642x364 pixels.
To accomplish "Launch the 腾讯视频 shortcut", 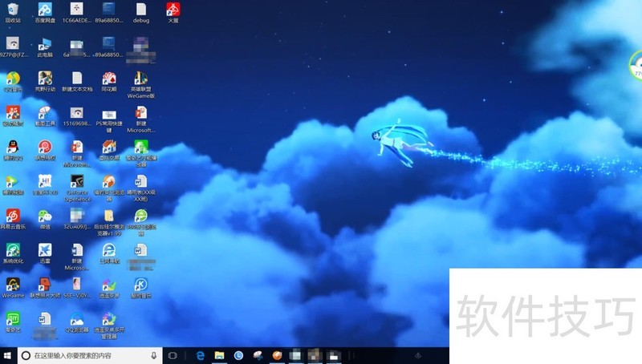I will pos(13,184).
